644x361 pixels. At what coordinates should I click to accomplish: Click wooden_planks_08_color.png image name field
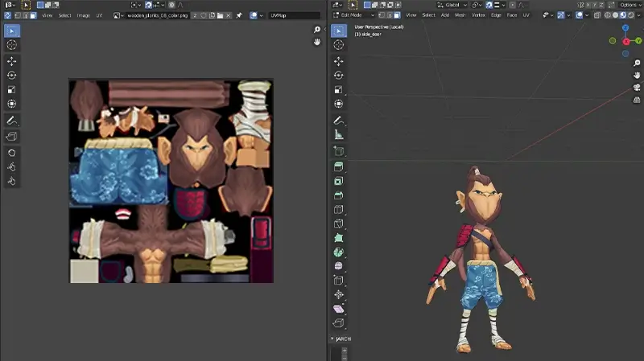pyautogui.click(x=157, y=15)
